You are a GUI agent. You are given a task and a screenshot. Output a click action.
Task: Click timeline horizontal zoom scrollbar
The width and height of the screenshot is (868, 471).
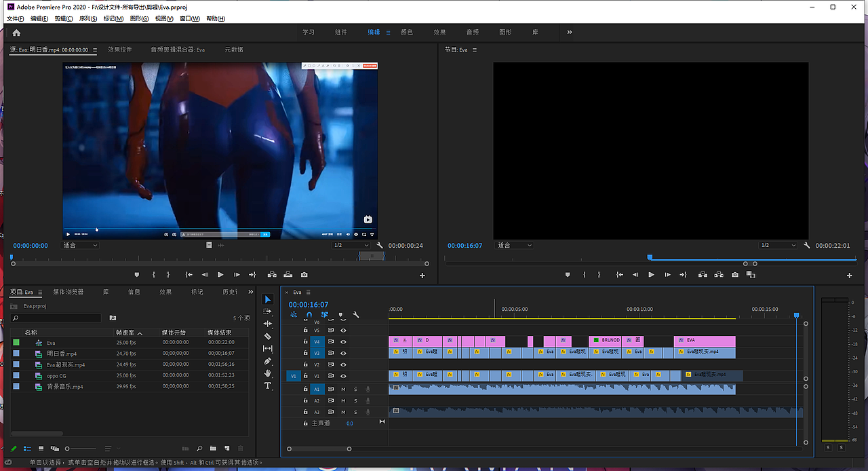coord(319,449)
